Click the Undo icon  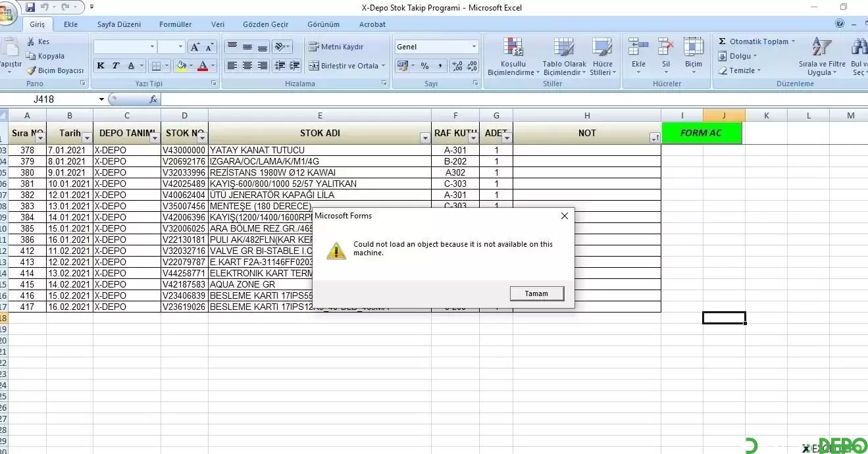(45, 7)
